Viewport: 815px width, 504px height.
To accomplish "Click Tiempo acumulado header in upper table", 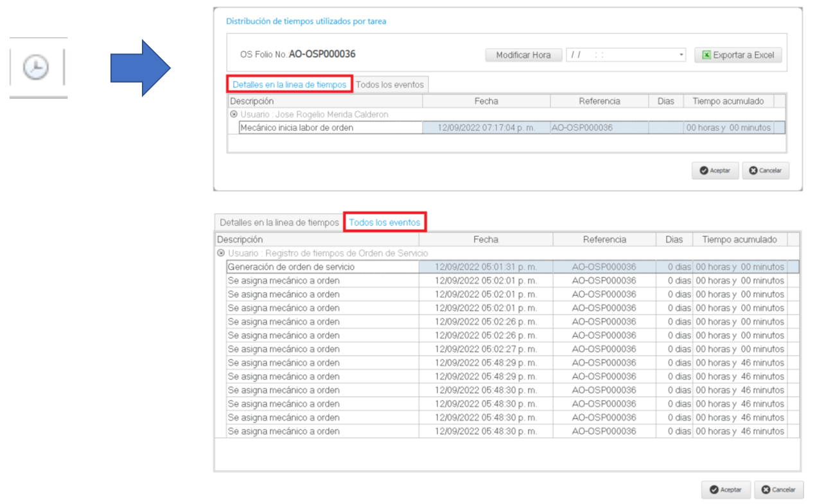I will [728, 101].
